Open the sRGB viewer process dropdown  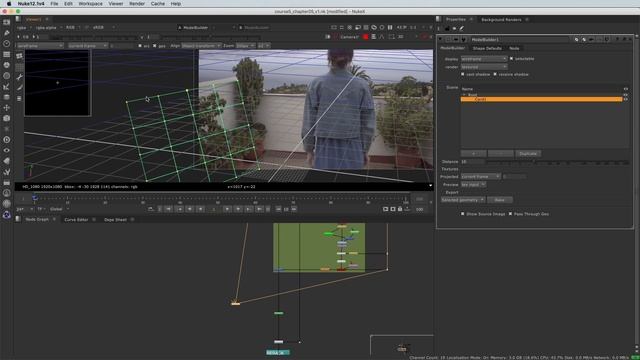(x=103, y=27)
